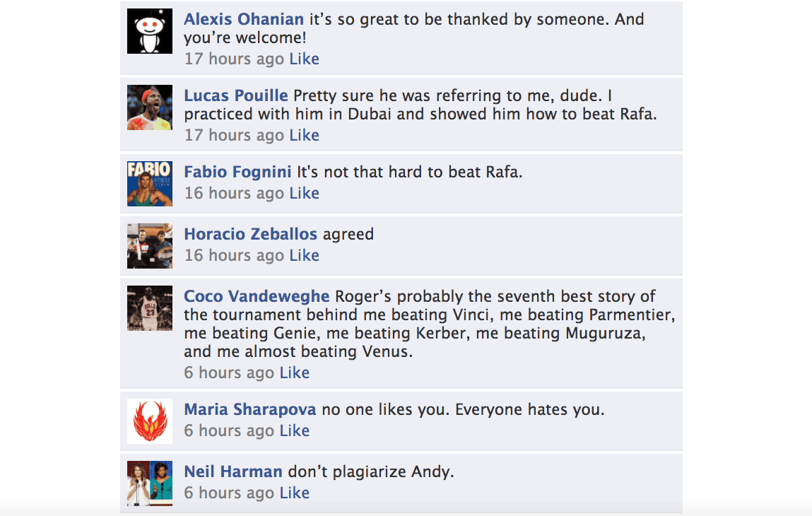Like Alexis Ohanian's "you're welcome" comment
This screenshot has width=812, height=516.
point(305,59)
